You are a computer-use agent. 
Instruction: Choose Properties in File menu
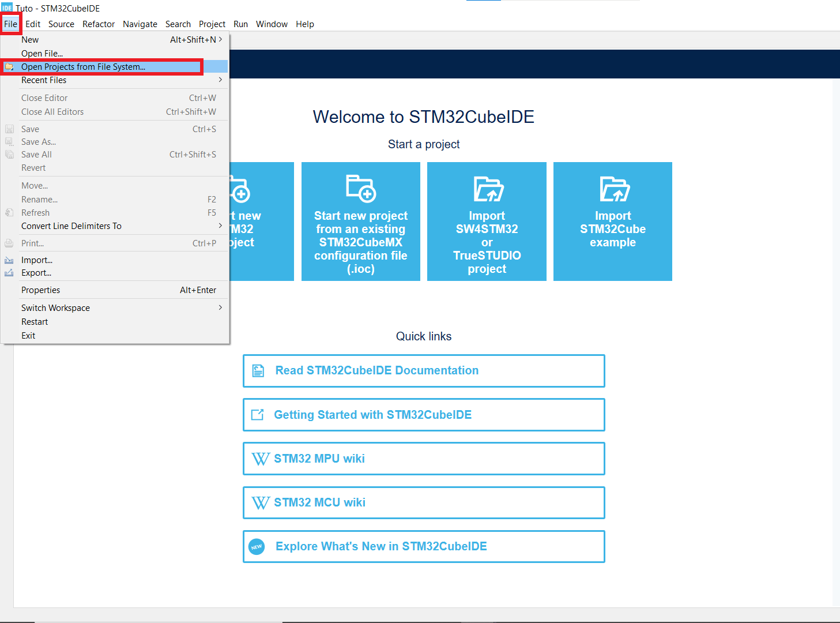pyautogui.click(x=115, y=290)
